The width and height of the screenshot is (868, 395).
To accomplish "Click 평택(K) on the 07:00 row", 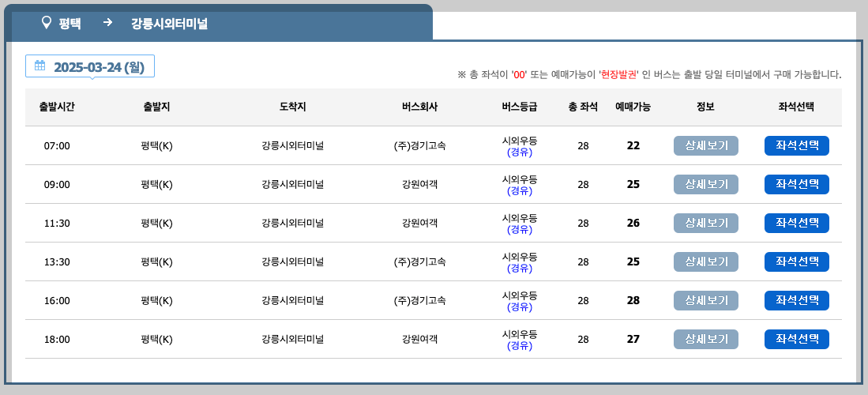I will (156, 146).
